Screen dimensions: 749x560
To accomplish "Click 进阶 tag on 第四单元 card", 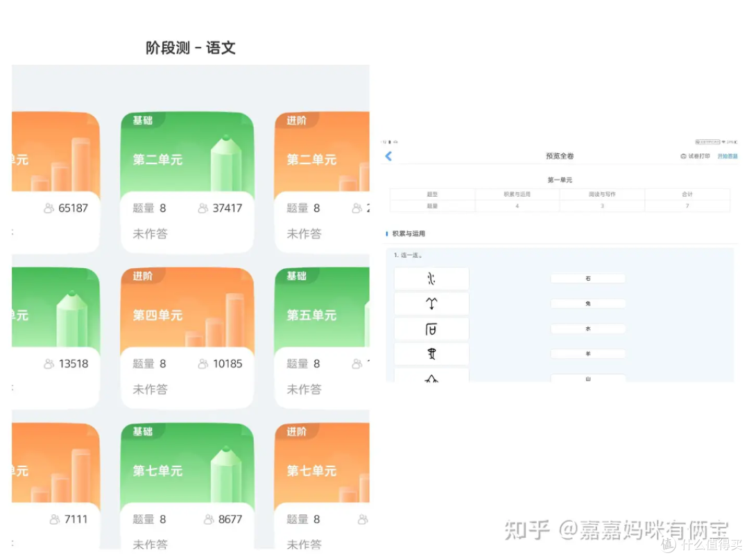I will click(x=142, y=276).
